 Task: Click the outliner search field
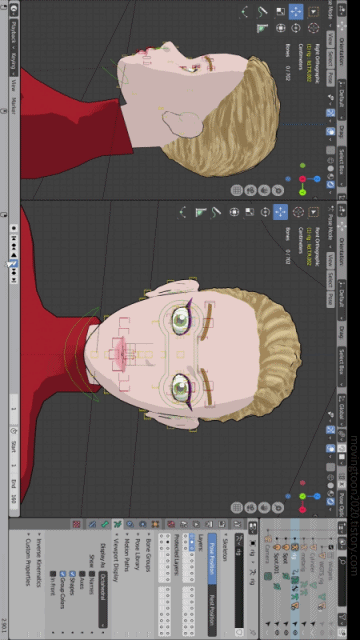tap(342, 581)
